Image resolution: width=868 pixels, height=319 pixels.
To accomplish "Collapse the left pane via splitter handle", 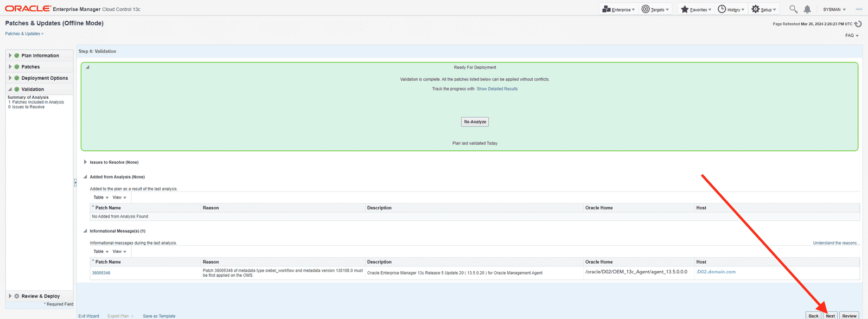I will pos(75,183).
